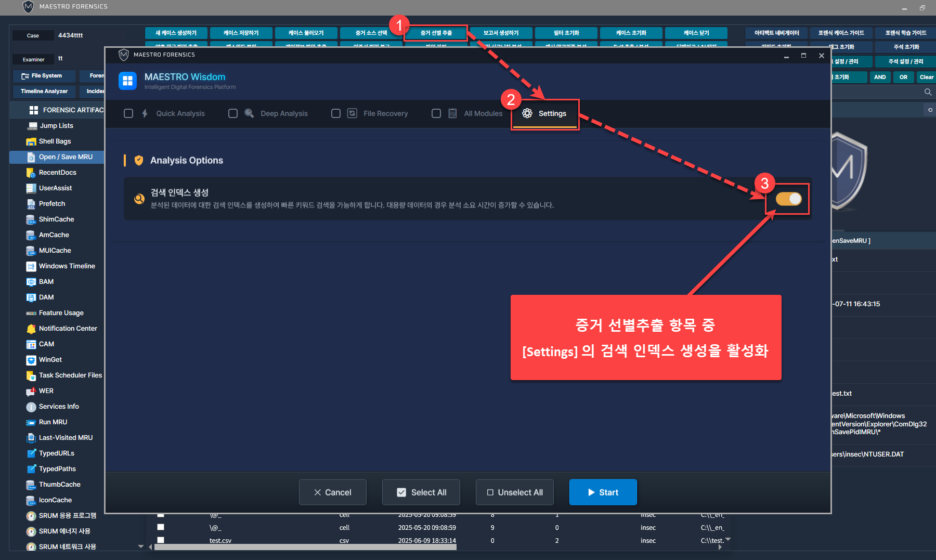Select the Shell Bags folder icon

pyautogui.click(x=31, y=141)
